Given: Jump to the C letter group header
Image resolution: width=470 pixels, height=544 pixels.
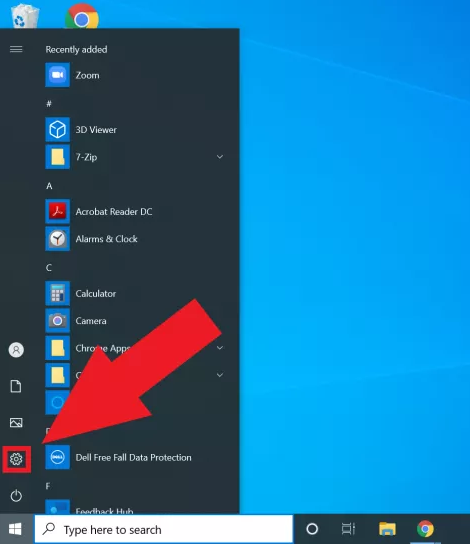Looking at the screenshot, I should (x=49, y=268).
